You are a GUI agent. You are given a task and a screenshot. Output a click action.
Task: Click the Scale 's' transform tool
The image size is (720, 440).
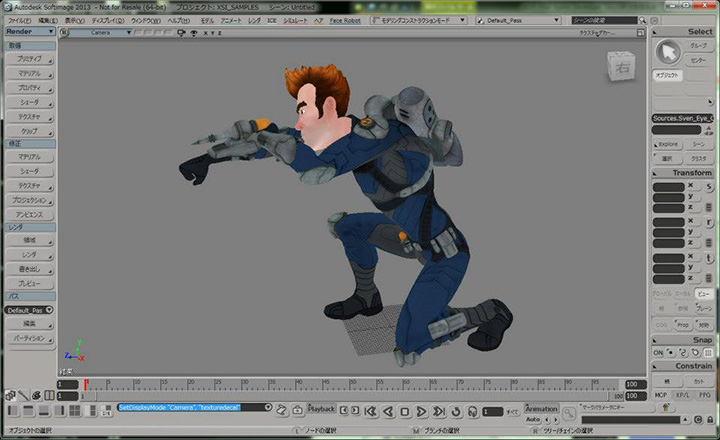(709, 186)
